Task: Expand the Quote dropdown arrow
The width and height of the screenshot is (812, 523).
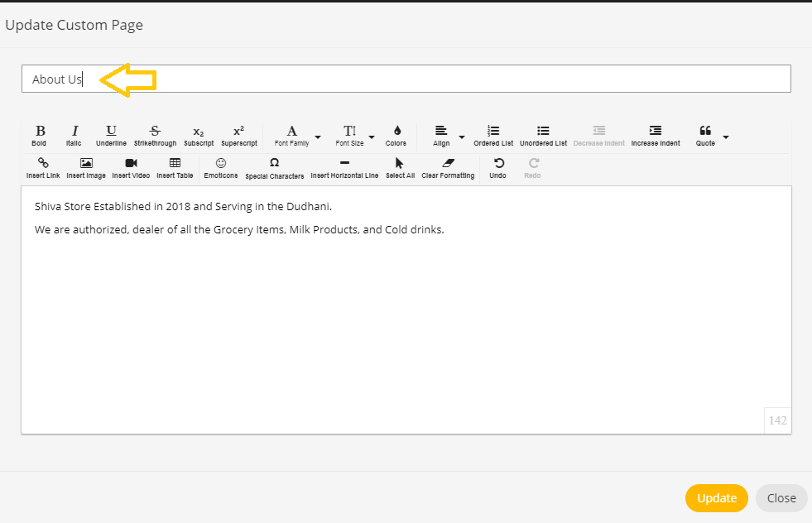Action: pyautogui.click(x=726, y=137)
